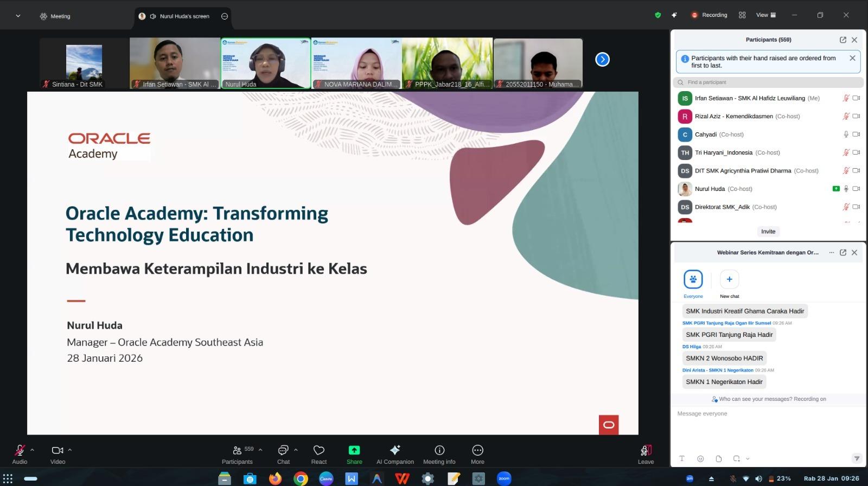The image size is (868, 486).
Task: Click the Find a participant search field
Action: click(768, 82)
